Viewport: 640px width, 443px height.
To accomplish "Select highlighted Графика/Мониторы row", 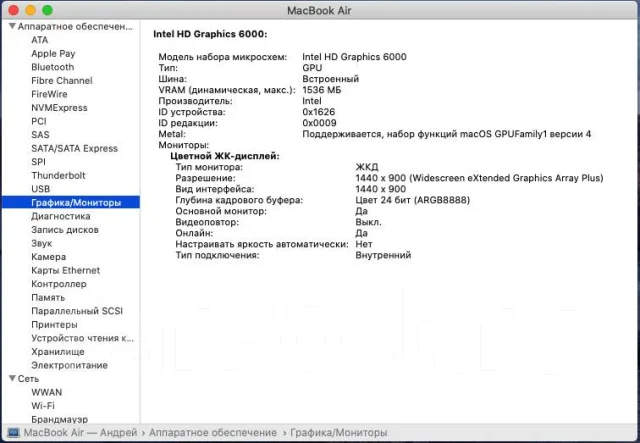I will tap(71, 203).
